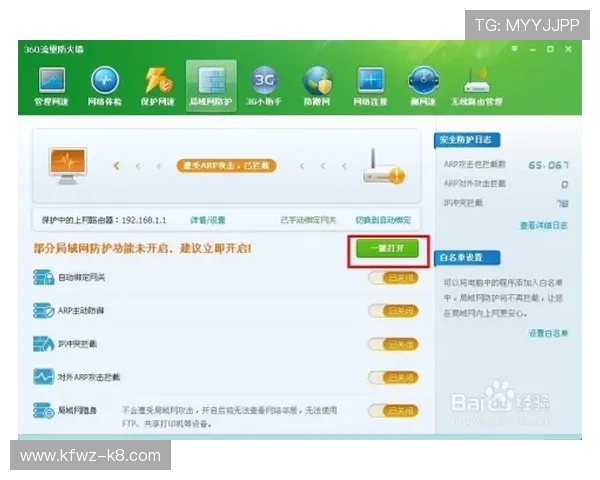Image resolution: width=600 pixels, height=480 pixels.
Task: Click the 遭受ARP攻击,已拦截 status badge
Action: [x=226, y=166]
